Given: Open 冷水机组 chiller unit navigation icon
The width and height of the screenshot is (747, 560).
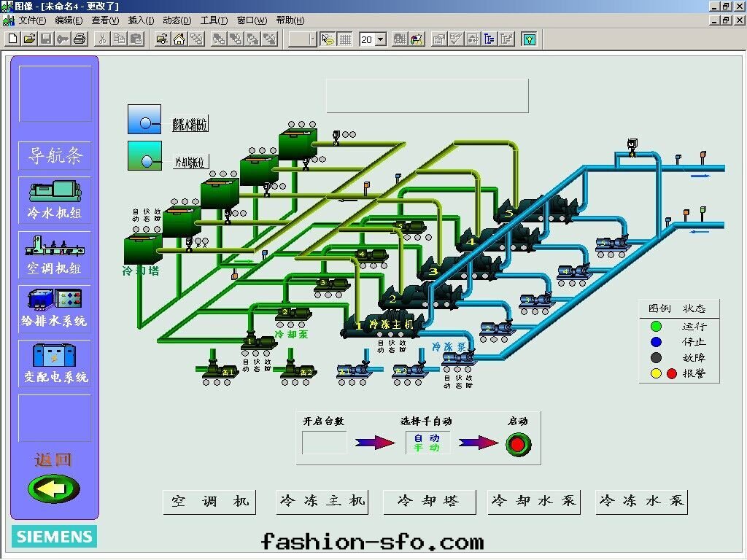Looking at the screenshot, I should coord(55,199).
